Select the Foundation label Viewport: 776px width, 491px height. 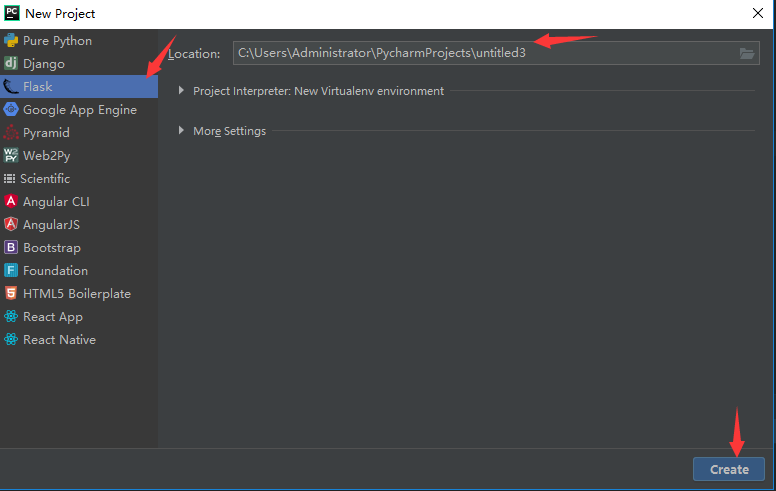55,271
